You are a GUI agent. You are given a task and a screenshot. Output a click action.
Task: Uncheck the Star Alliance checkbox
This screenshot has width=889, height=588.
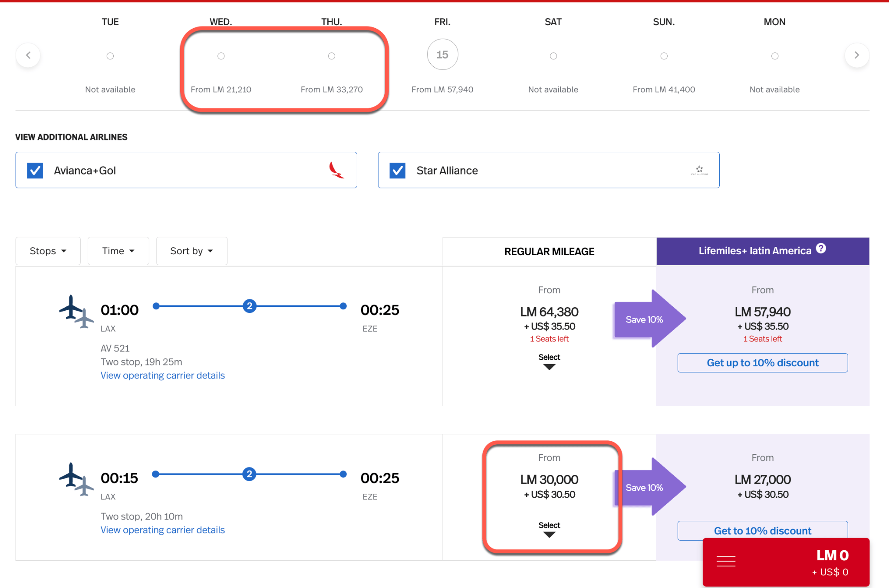click(x=398, y=171)
